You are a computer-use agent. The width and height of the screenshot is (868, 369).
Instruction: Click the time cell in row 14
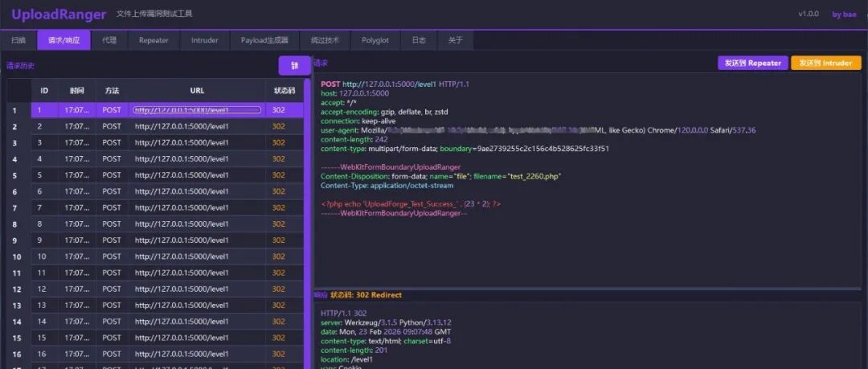[77, 322]
